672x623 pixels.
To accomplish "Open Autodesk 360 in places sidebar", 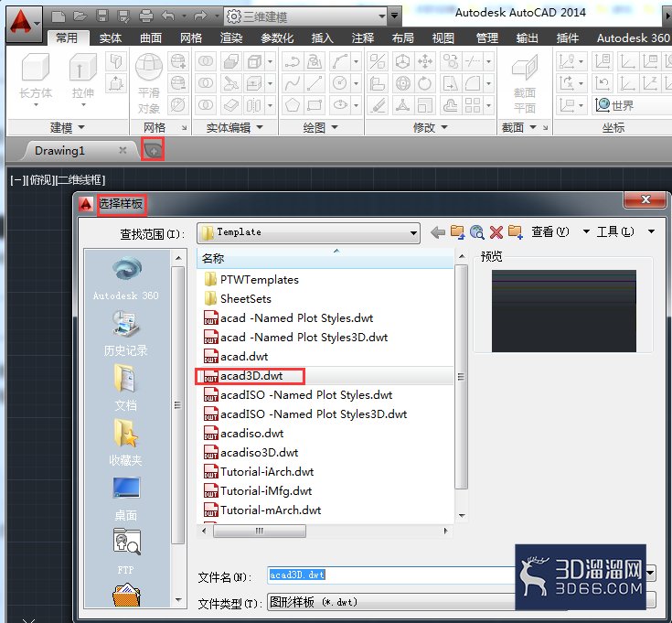I will [125, 278].
